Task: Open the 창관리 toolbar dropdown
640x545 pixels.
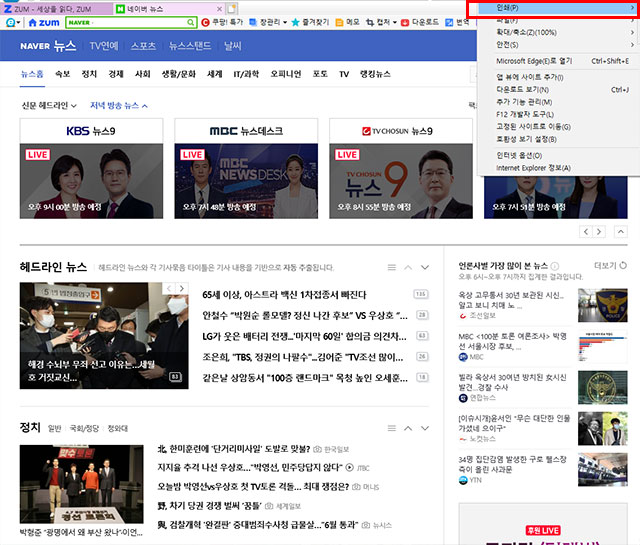Action: pos(268,22)
